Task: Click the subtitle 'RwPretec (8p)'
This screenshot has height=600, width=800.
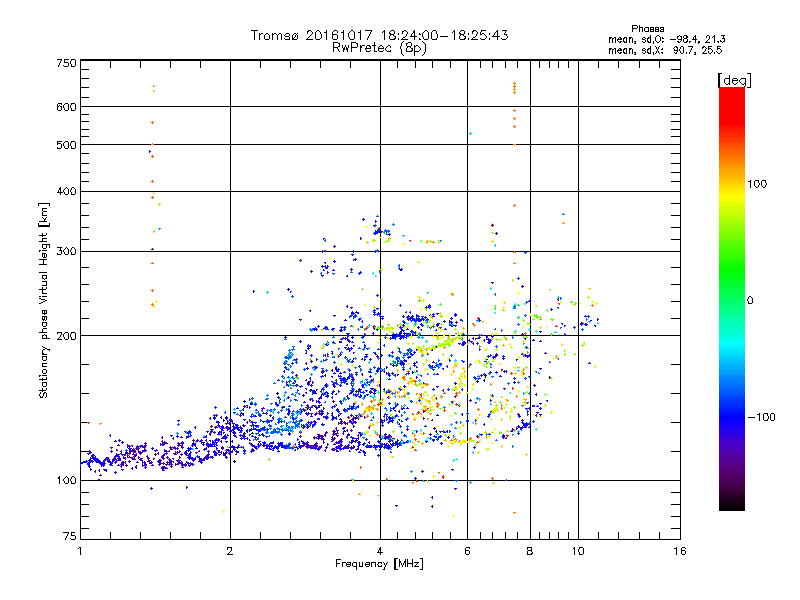Action: tap(379, 48)
